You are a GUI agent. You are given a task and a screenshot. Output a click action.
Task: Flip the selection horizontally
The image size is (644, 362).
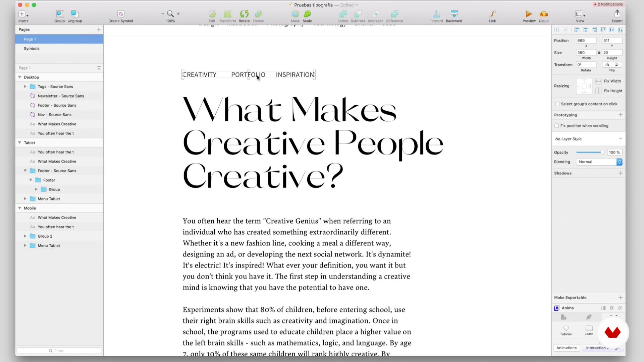[x=607, y=65]
